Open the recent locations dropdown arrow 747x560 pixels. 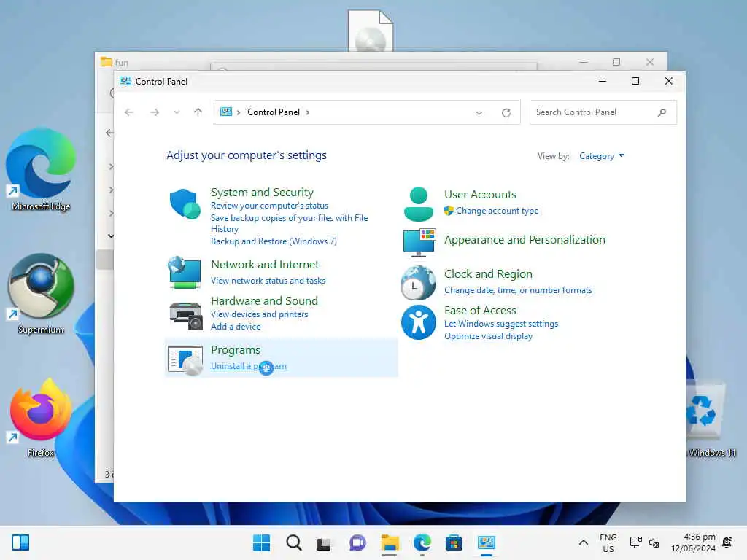click(177, 112)
